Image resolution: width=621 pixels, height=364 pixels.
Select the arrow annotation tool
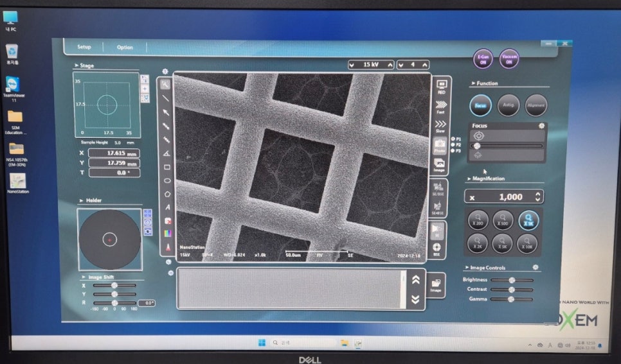click(x=166, y=112)
